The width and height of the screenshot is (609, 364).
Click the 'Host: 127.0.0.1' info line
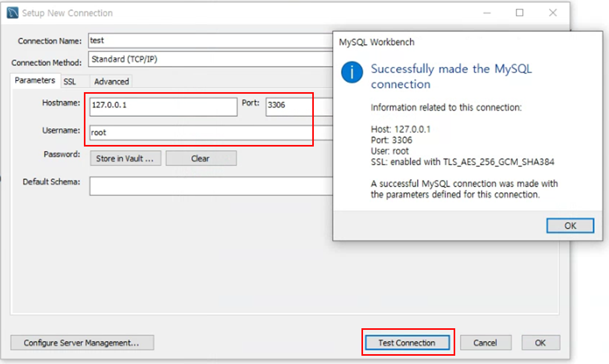400,129
